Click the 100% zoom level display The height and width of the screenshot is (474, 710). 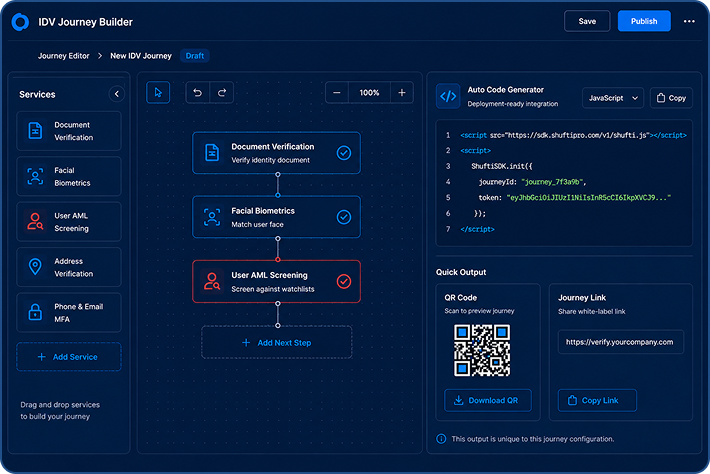369,92
